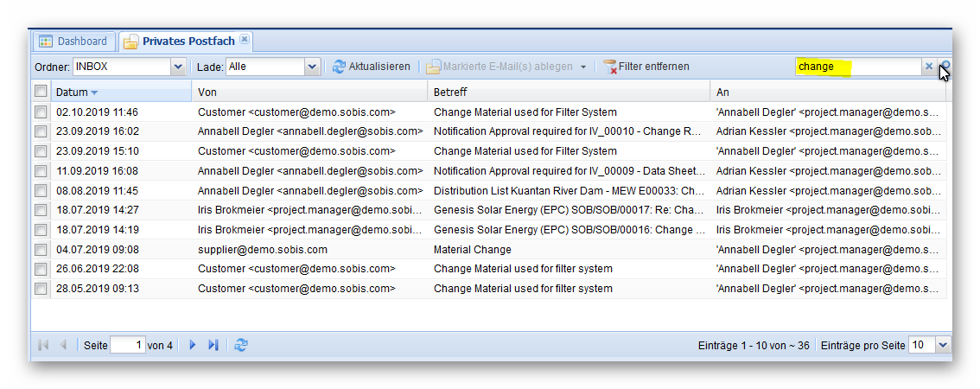Open arrow next to Markierte E-Mail(s) ablegen

tap(583, 67)
